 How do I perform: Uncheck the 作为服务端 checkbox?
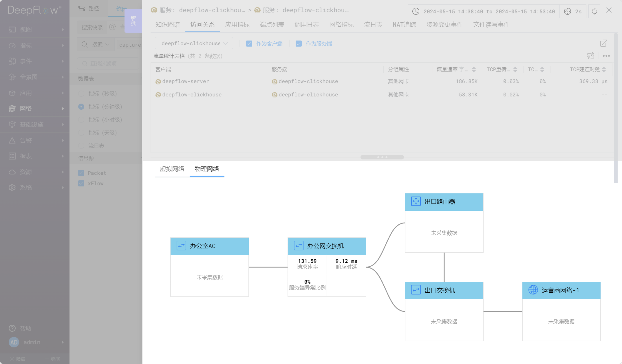click(299, 44)
